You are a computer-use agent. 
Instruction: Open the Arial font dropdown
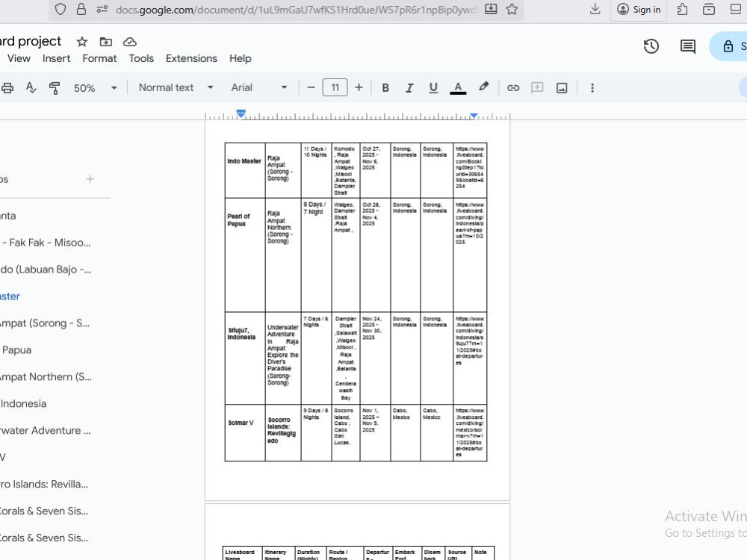(259, 87)
